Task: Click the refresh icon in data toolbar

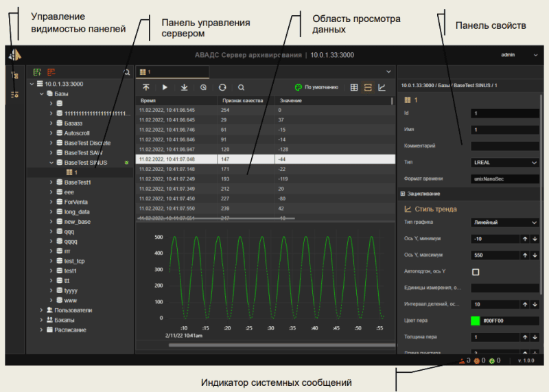Action: point(222,88)
